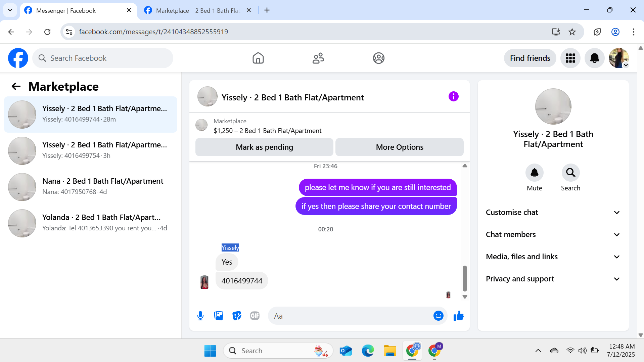Open Chrome profile icon
The width and height of the screenshot is (644, 362).
coord(615,32)
